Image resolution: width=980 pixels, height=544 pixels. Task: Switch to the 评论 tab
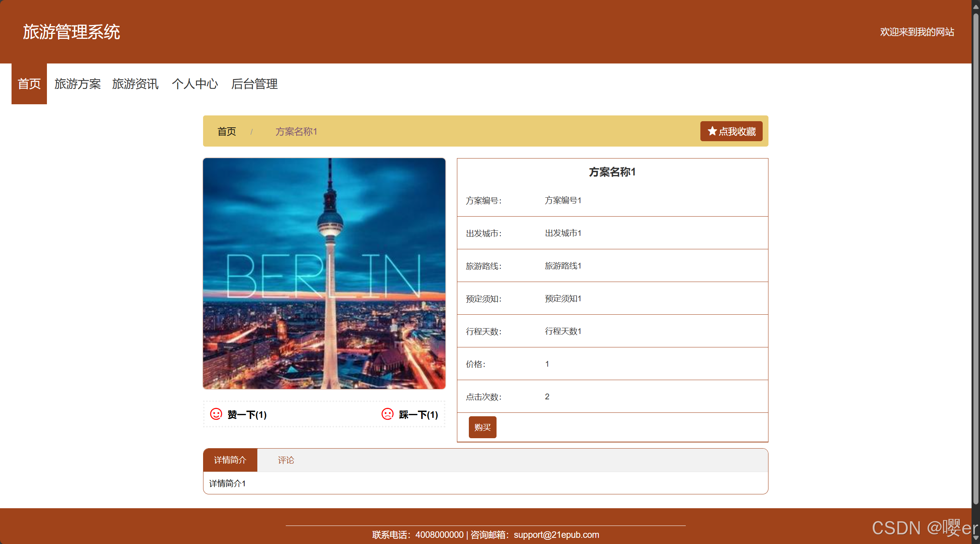pyautogui.click(x=286, y=460)
